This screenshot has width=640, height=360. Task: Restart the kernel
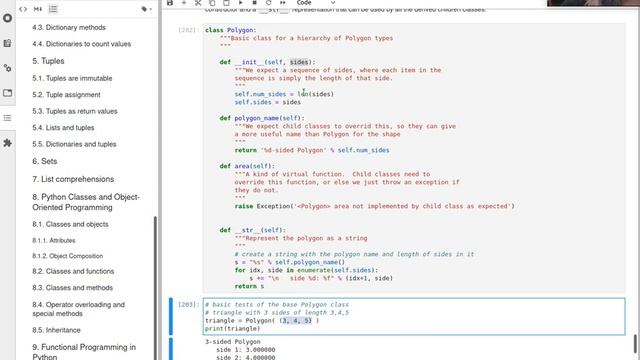pos(269,3)
